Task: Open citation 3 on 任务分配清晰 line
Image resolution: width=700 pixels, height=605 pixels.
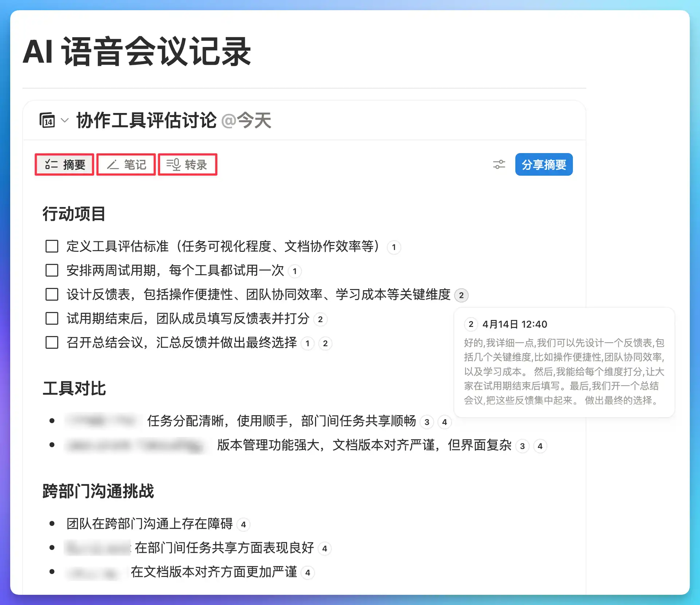Action: click(x=427, y=422)
